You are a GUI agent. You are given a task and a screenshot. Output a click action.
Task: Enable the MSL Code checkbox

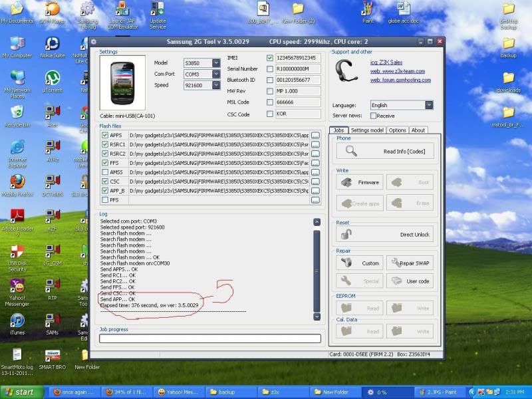click(x=270, y=102)
